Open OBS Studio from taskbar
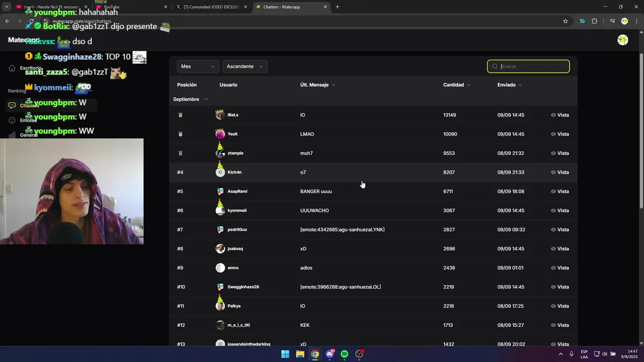Image resolution: width=644 pixels, height=362 pixels. 359,354
